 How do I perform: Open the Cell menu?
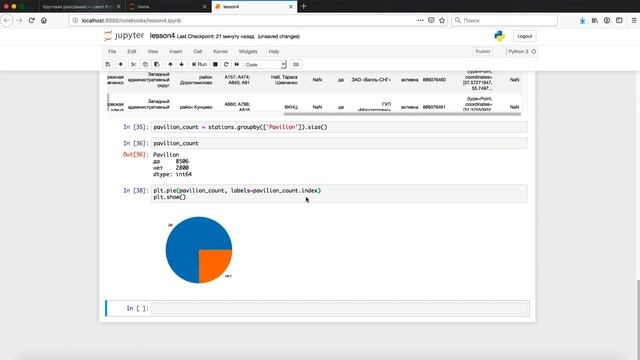[198, 51]
